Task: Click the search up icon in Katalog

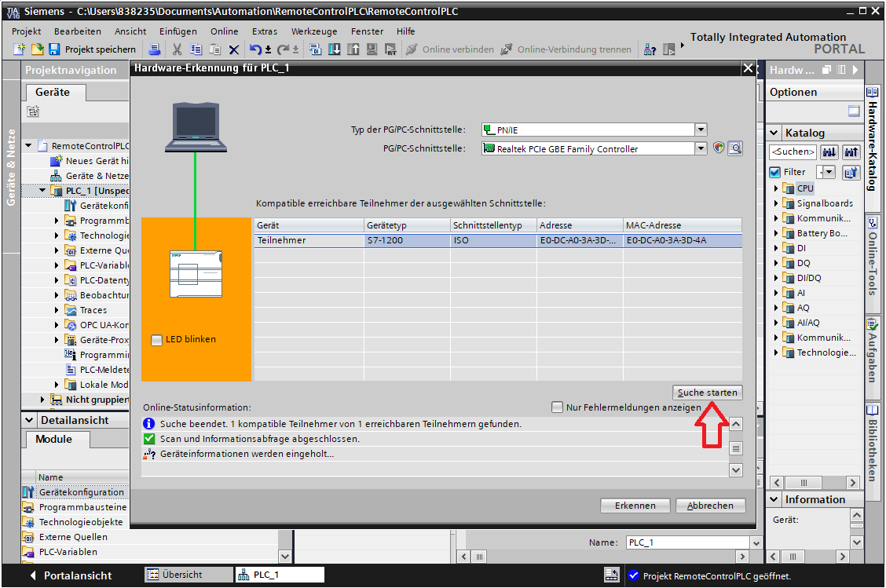Action: 851,152
